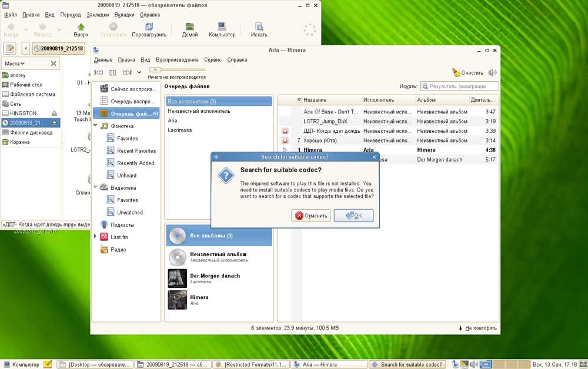588x369 pixels.
Task: Toggle the volume speaker button
Action: click(492, 73)
